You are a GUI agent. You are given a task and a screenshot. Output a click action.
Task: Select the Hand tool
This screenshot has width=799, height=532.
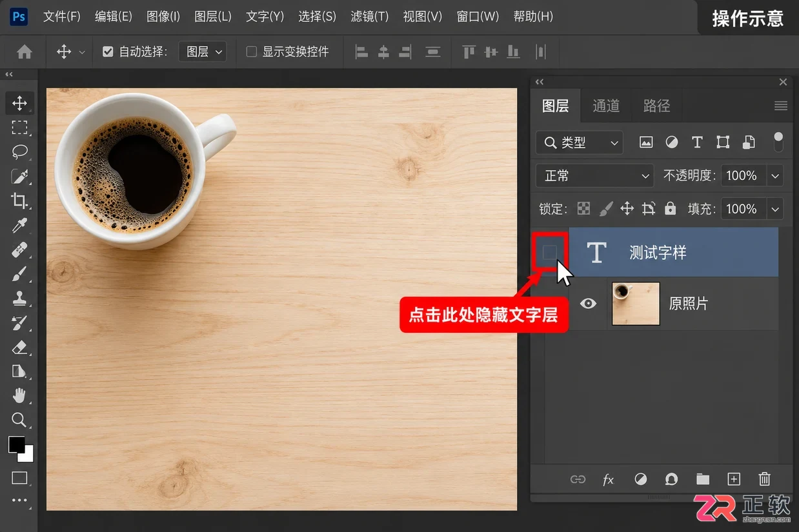(x=19, y=395)
